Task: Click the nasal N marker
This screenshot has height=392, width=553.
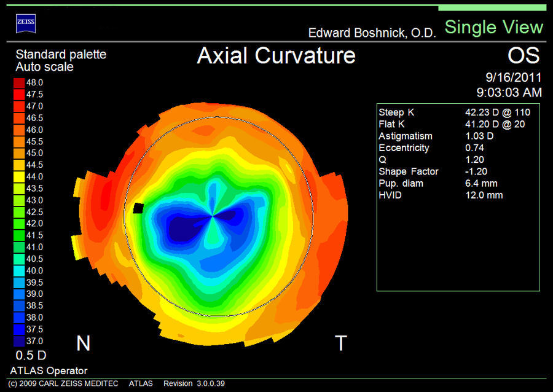Action: click(x=83, y=343)
